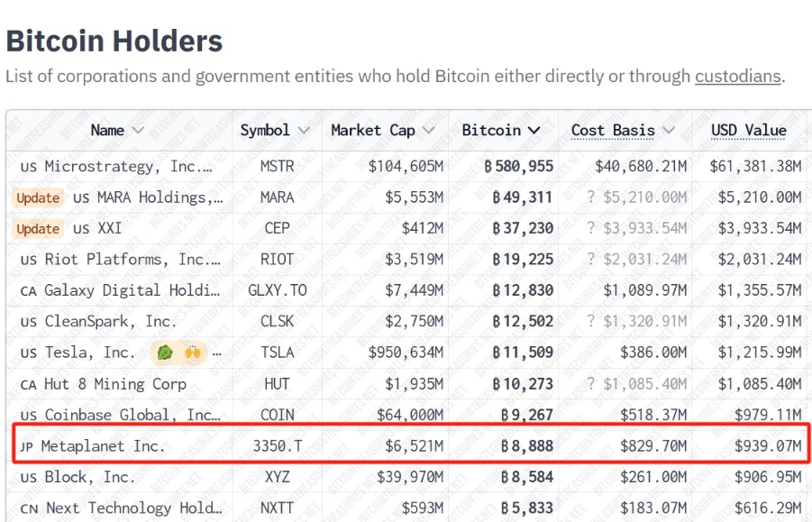Click the question mark in Hut 8 row
The image size is (812, 522).
[x=591, y=384]
